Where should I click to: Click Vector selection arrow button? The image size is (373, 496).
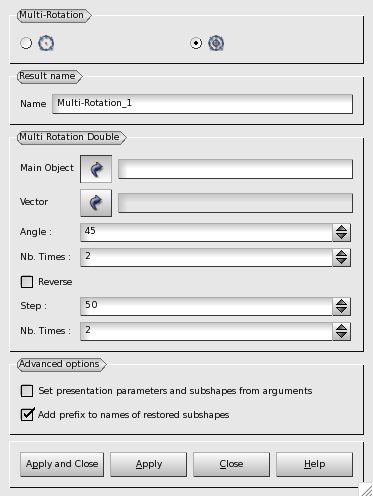pos(96,203)
